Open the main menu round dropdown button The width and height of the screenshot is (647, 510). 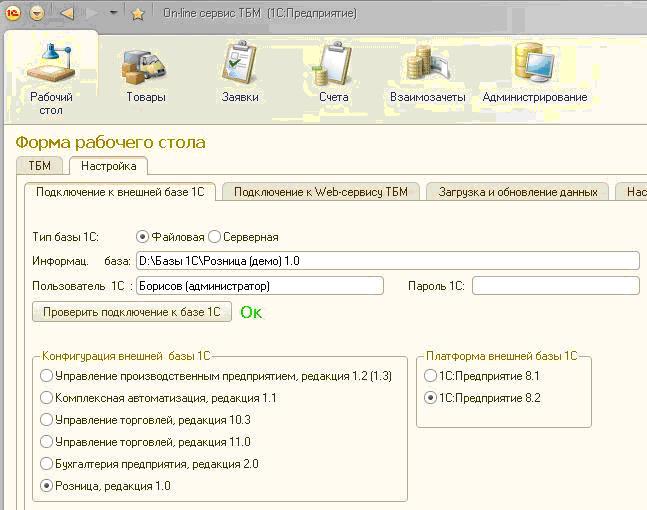click(37, 13)
